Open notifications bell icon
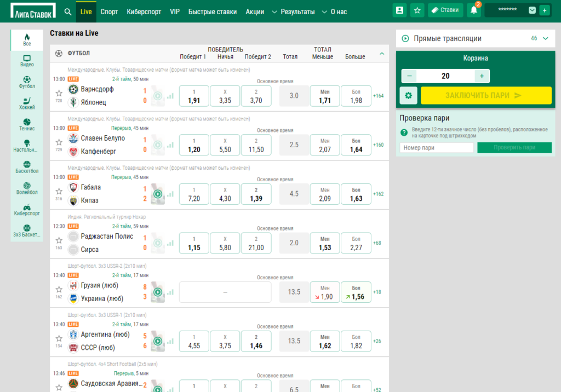Viewport: 561px width, 392px height. click(x=474, y=10)
